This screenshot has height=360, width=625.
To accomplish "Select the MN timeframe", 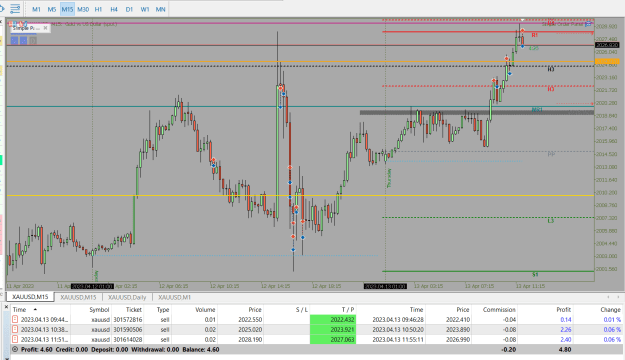I will point(160,9).
